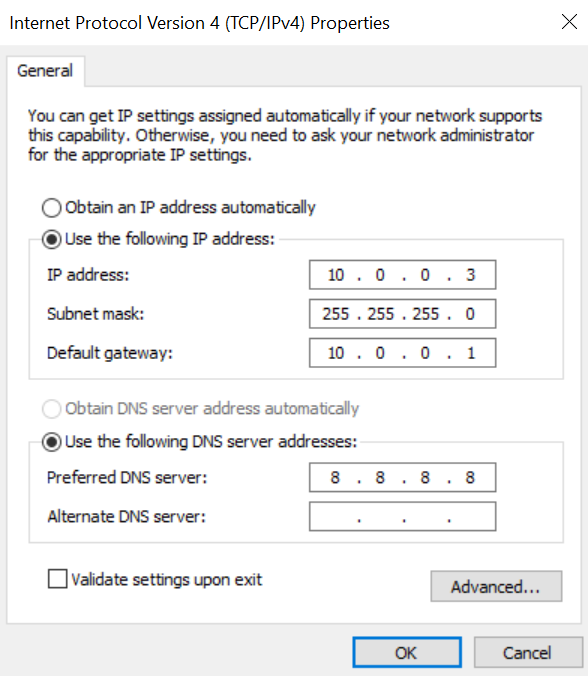Screen dimensions: 588x676
Task: Click the first octet of IP address field
Action: coord(336,275)
